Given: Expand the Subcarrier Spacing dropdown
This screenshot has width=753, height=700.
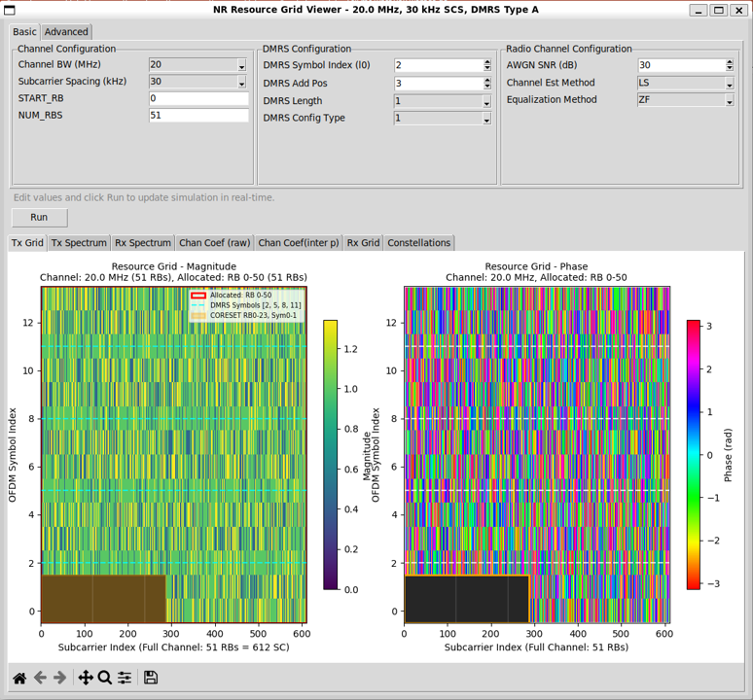Looking at the screenshot, I should click(198, 83).
